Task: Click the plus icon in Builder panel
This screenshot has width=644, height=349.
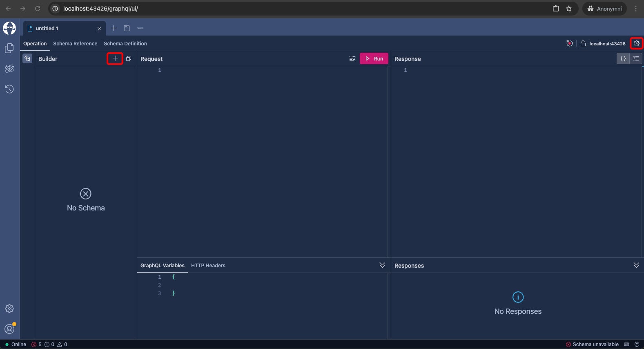Action: [x=115, y=58]
